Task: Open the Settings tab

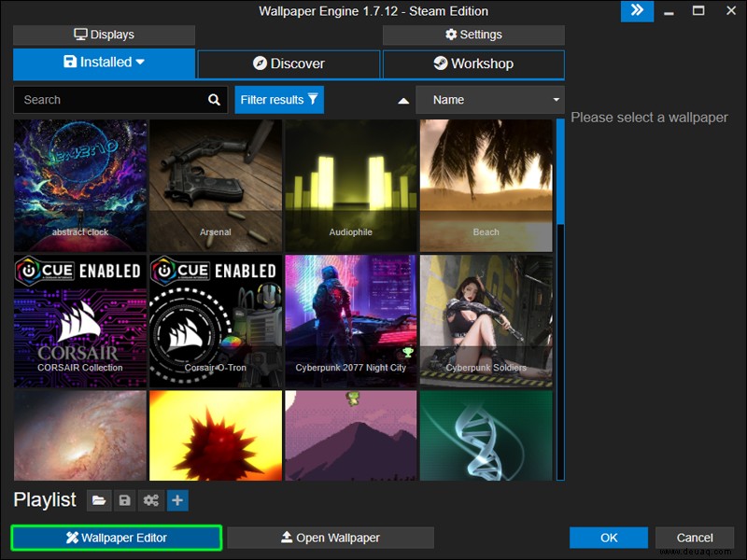Action: [473, 35]
